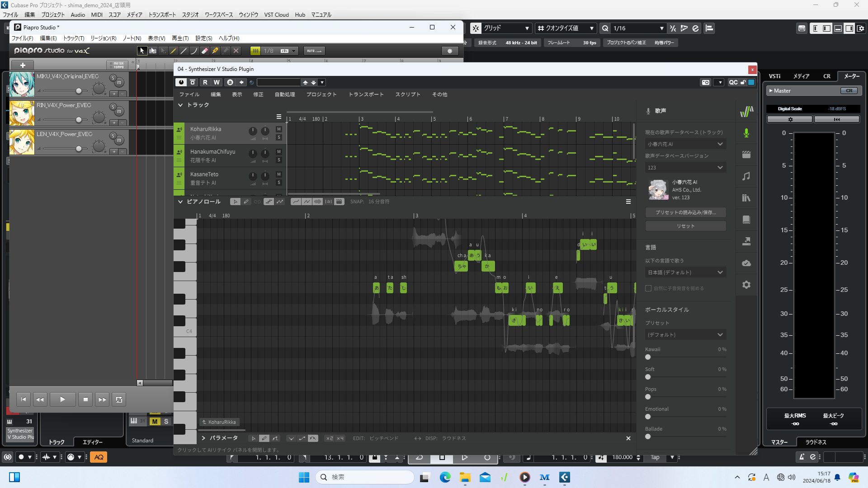Open Cubase grid type dropdown グリッド
This screenshot has width=868, height=488.
point(506,28)
